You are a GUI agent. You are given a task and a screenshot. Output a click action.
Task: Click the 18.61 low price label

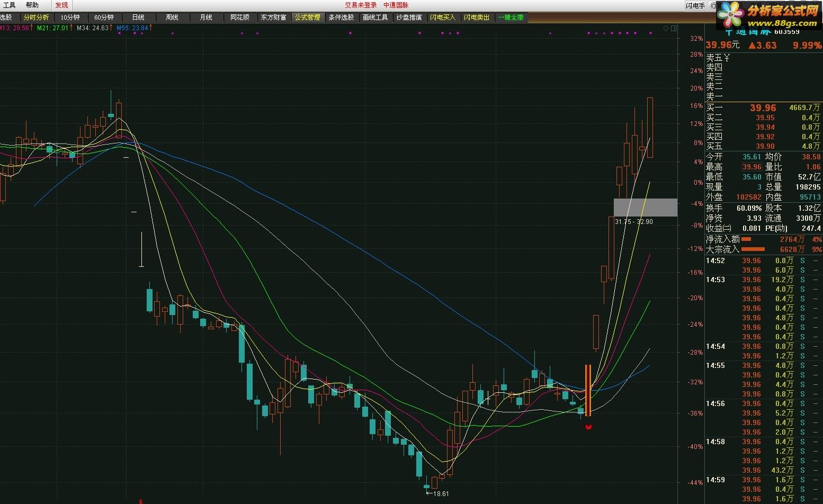(441, 493)
